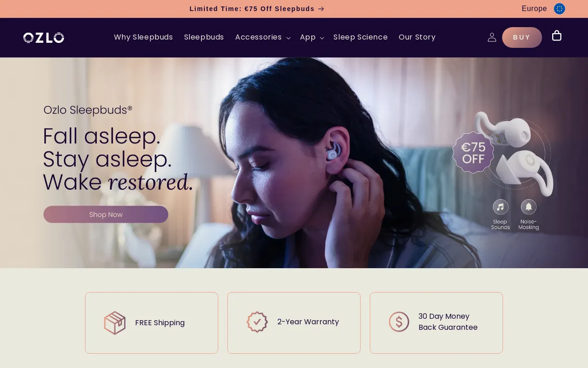Open the user account icon
Screen dimensions: 588x368
click(492, 37)
